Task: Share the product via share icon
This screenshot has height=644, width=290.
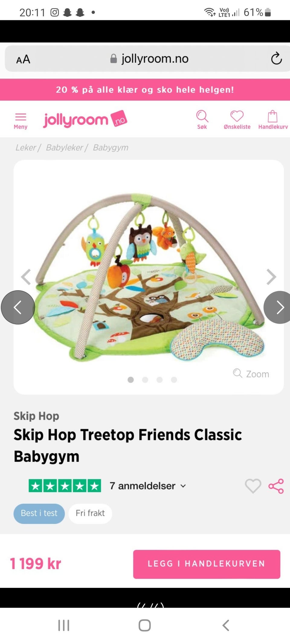Action: point(276,486)
